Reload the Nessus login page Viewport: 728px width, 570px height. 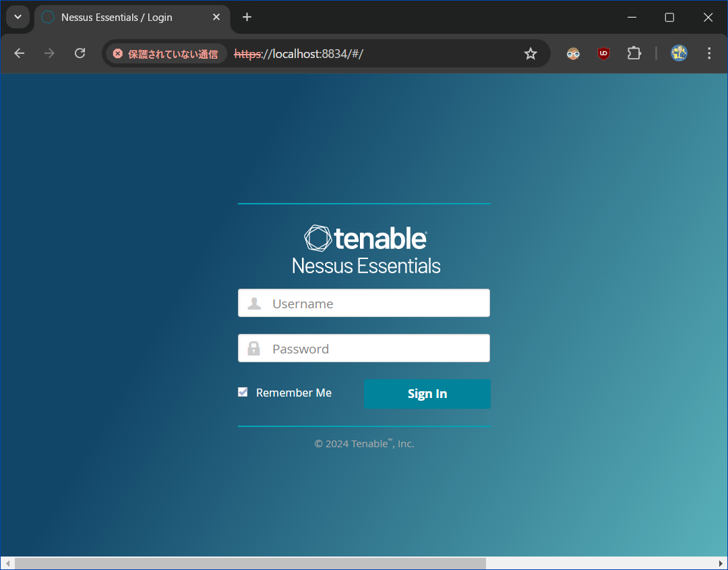coord(80,53)
